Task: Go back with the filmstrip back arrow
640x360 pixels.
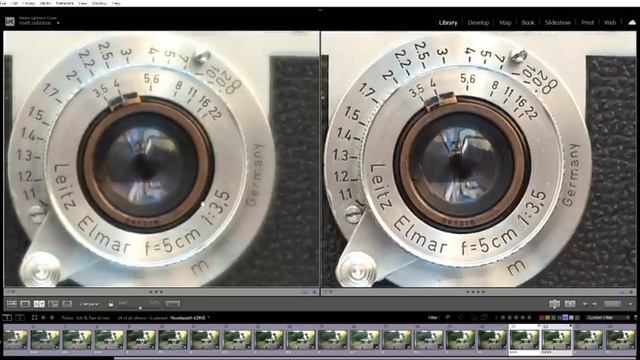Action: 43,318
